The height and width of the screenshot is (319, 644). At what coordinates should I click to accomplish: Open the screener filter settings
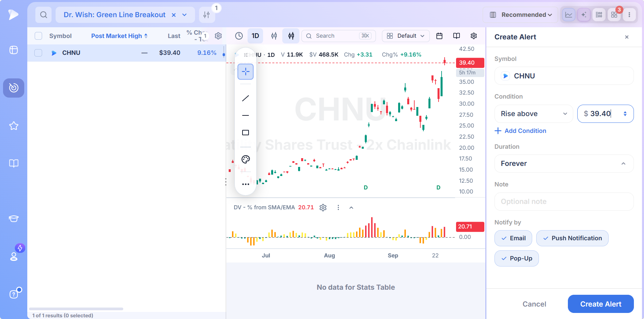[x=207, y=15]
